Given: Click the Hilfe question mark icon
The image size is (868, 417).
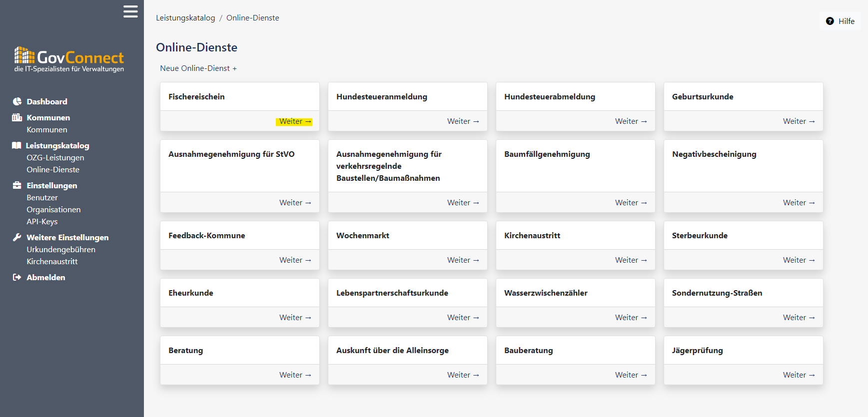Looking at the screenshot, I should (830, 21).
